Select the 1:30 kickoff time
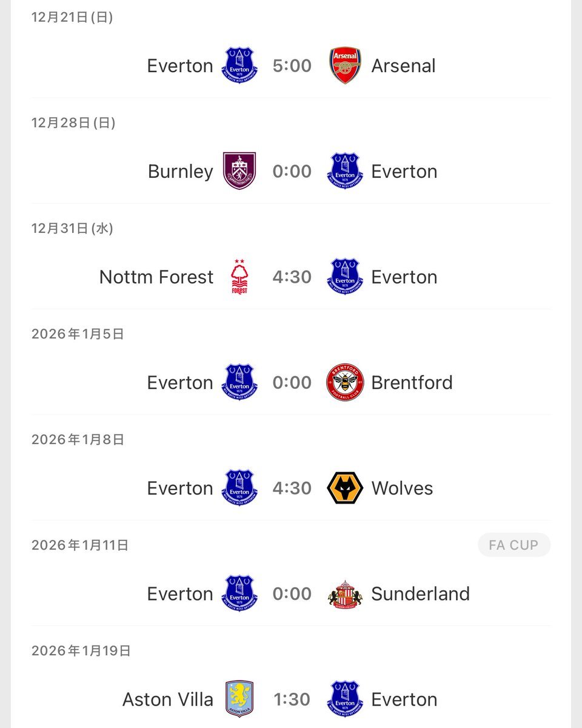Screen dimensions: 582x728 coord(292,699)
